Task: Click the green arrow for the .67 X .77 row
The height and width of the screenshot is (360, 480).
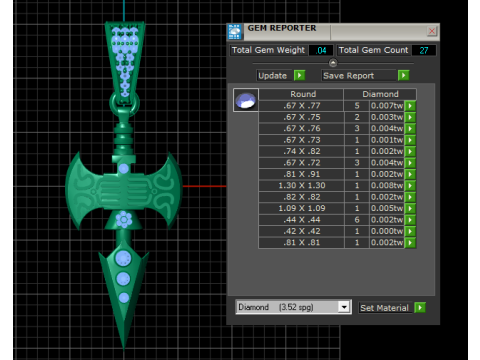Action: click(410, 106)
